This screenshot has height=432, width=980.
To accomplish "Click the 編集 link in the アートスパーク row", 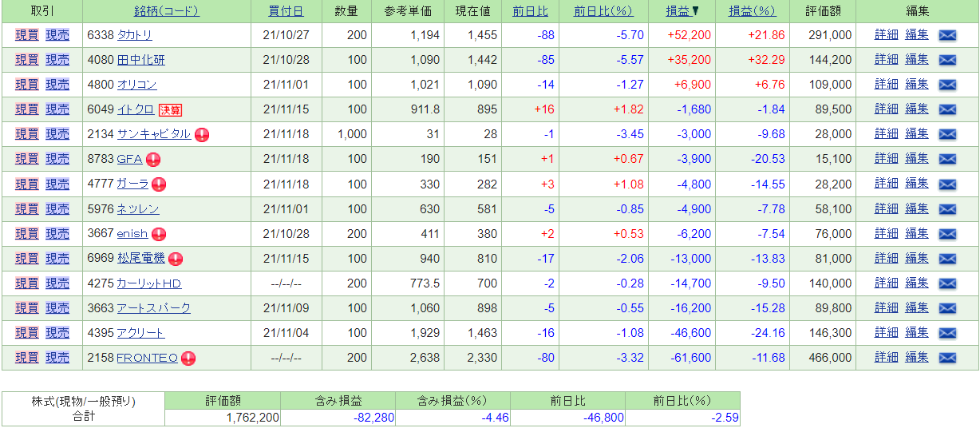I will pyautogui.click(x=917, y=308).
